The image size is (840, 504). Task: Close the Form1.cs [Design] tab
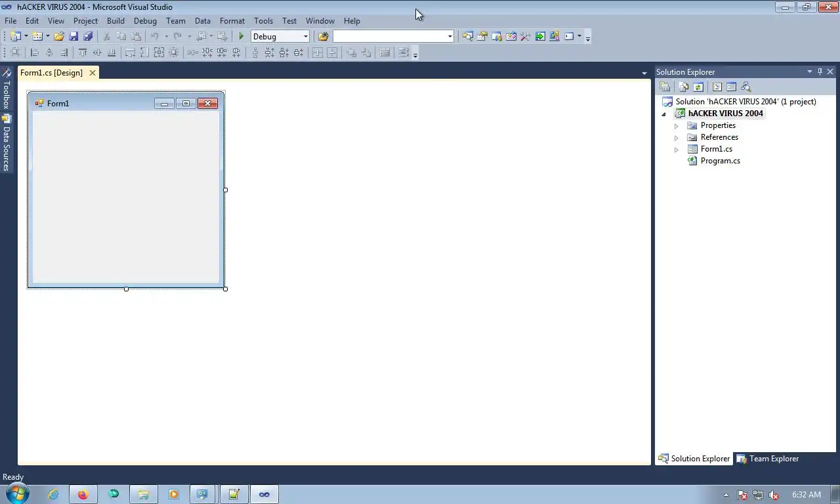pos(93,73)
